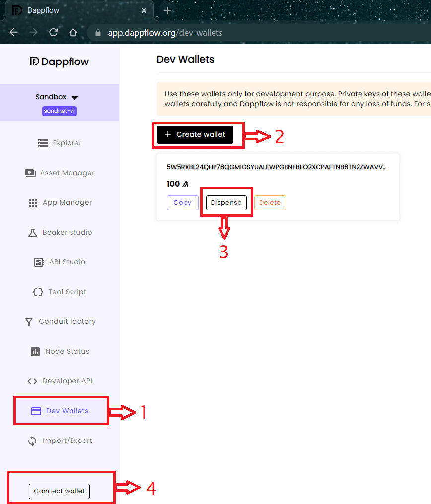Click the padlock site info icon

(x=98, y=33)
